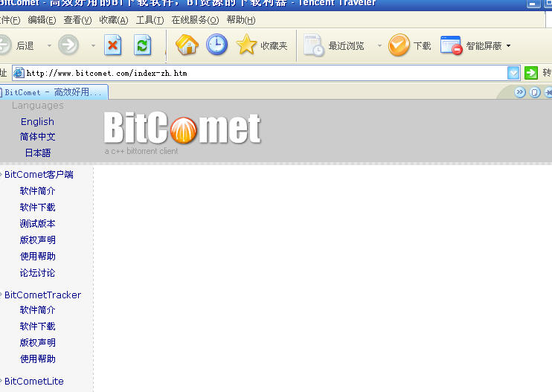Open the Back button history dropdown arrow

coord(49,45)
